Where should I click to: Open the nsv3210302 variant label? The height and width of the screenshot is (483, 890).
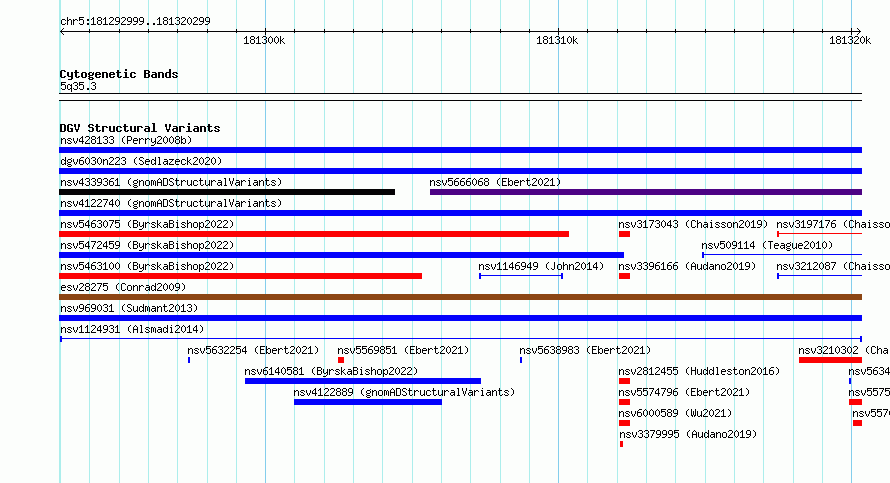(843, 350)
